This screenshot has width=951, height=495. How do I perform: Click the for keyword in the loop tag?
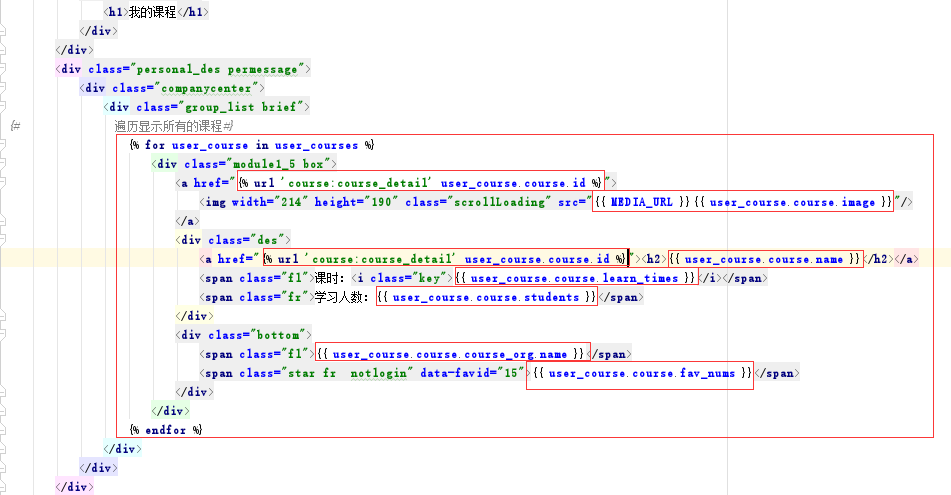pos(155,145)
